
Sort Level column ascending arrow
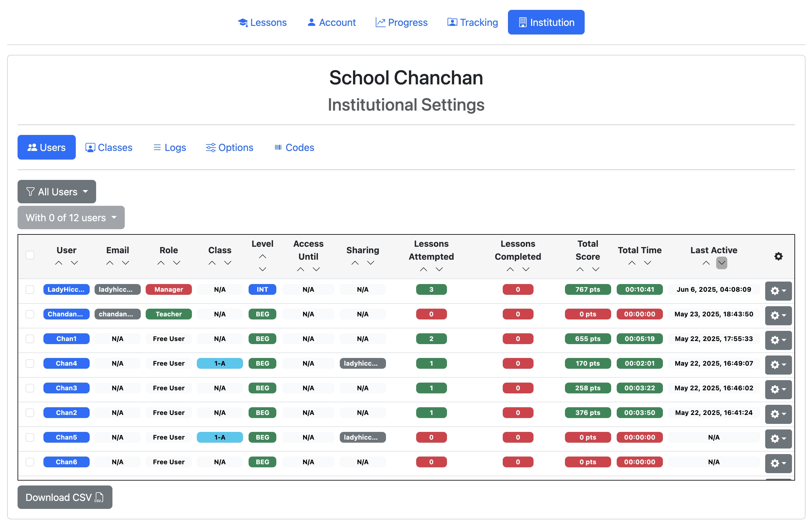[262, 257]
